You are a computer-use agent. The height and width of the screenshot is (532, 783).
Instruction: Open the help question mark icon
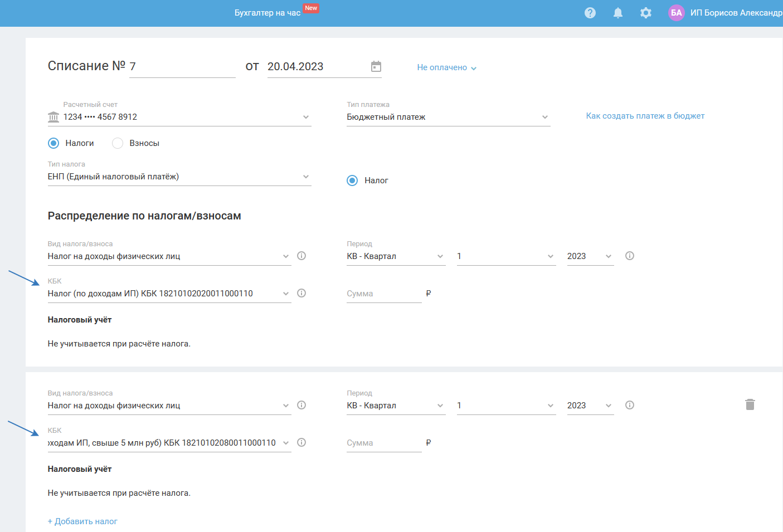tap(590, 13)
